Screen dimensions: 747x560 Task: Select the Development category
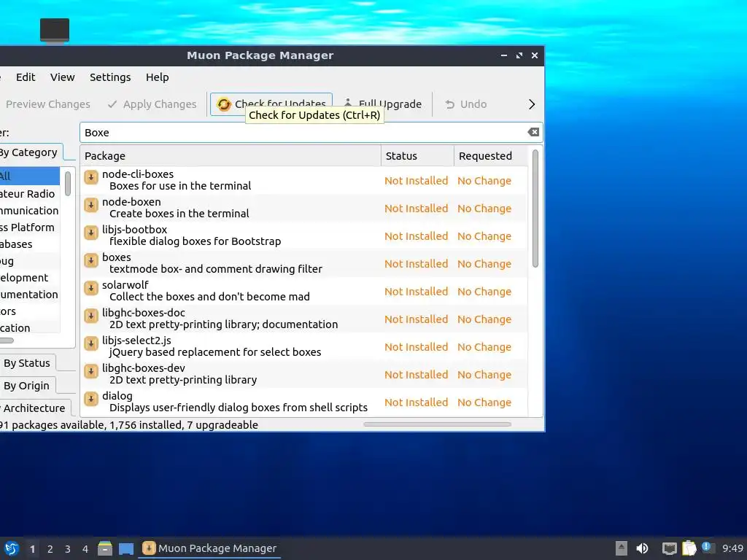point(25,278)
